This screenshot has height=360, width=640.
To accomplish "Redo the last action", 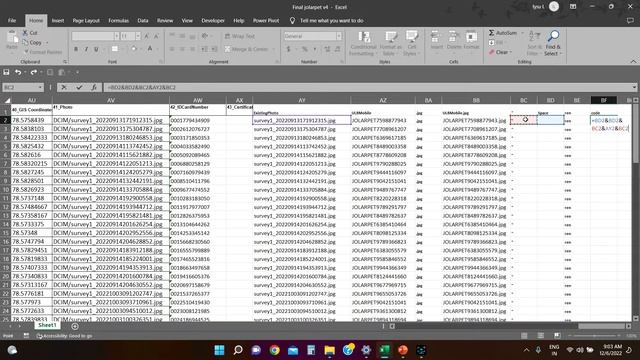I will pyautogui.click(x=33, y=72).
